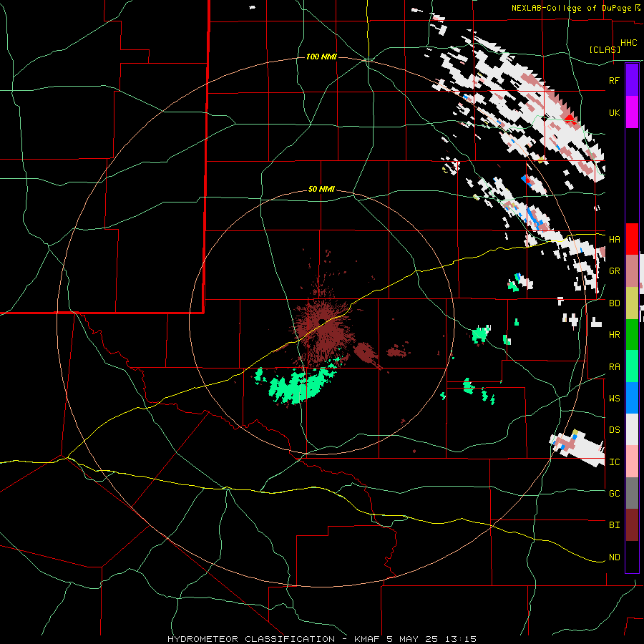Image resolution: width=644 pixels, height=644 pixels.
Task: Click the RA legend label
Action: 614,367
